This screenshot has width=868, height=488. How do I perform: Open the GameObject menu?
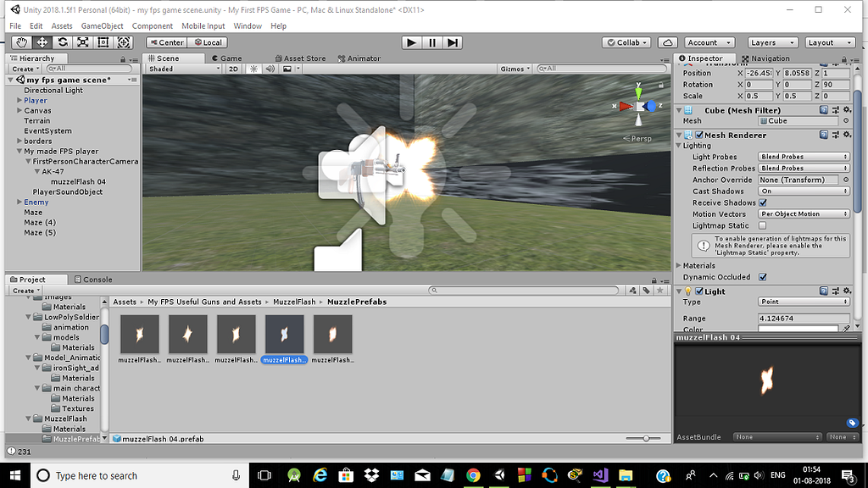click(103, 25)
